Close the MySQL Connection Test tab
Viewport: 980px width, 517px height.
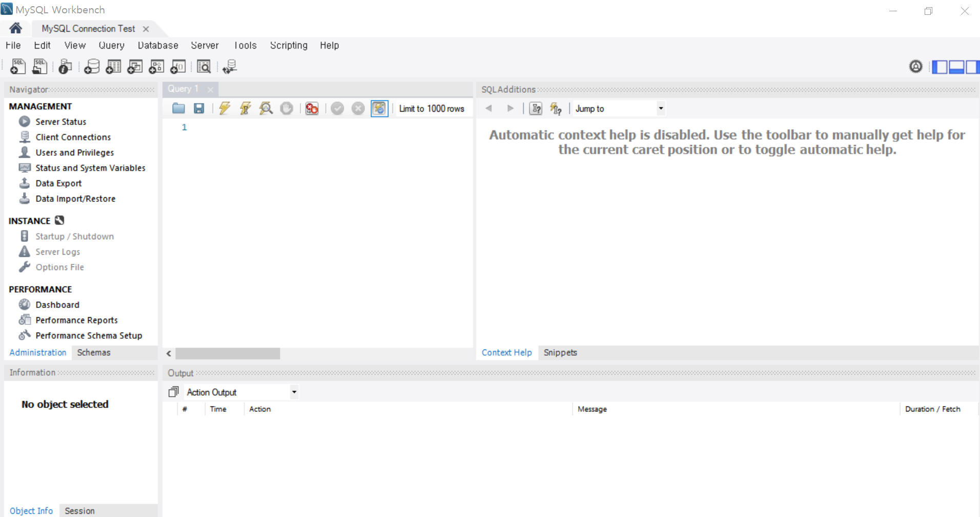(x=146, y=29)
